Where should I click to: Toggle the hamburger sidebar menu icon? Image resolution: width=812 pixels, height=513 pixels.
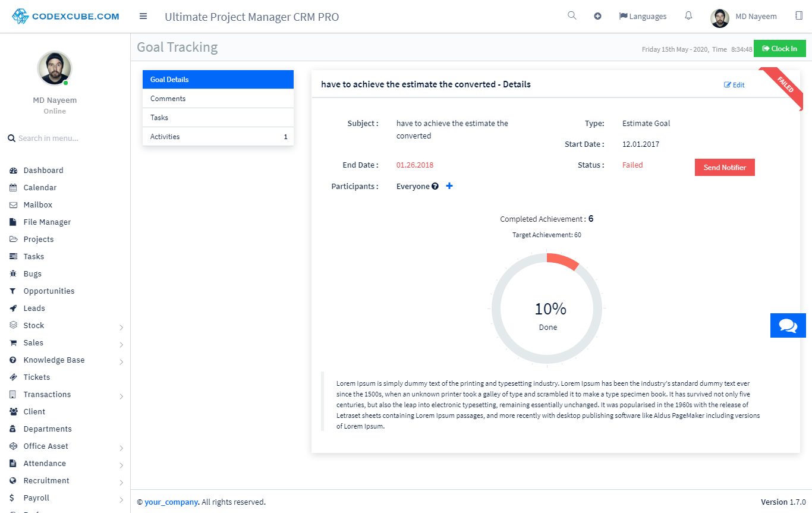point(143,16)
